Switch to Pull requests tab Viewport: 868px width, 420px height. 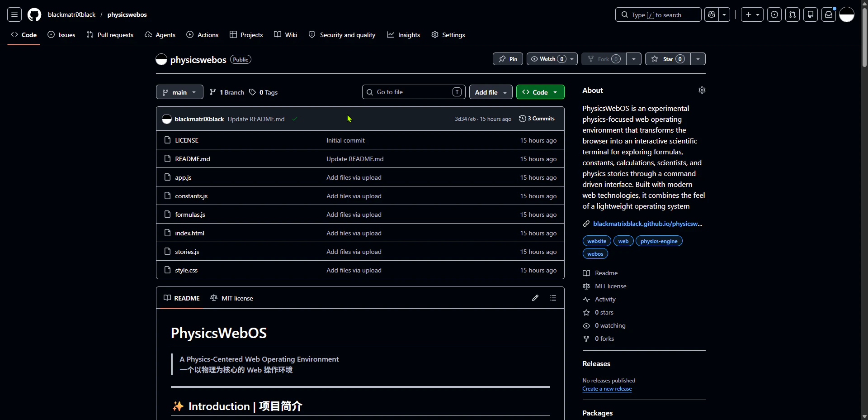click(110, 35)
